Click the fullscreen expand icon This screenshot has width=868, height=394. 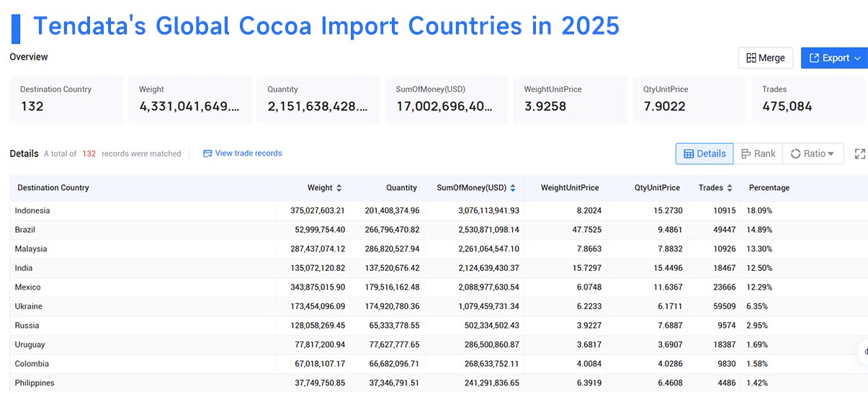pos(859,153)
